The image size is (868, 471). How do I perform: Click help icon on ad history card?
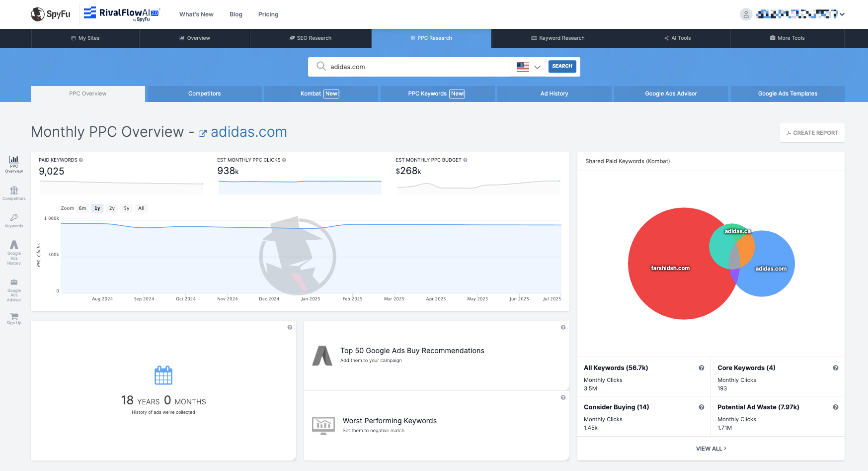[290, 327]
